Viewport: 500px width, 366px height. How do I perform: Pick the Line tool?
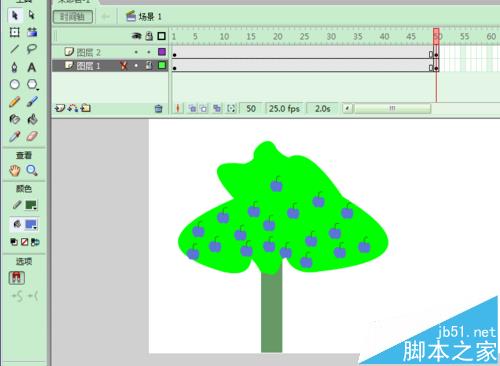click(x=14, y=49)
